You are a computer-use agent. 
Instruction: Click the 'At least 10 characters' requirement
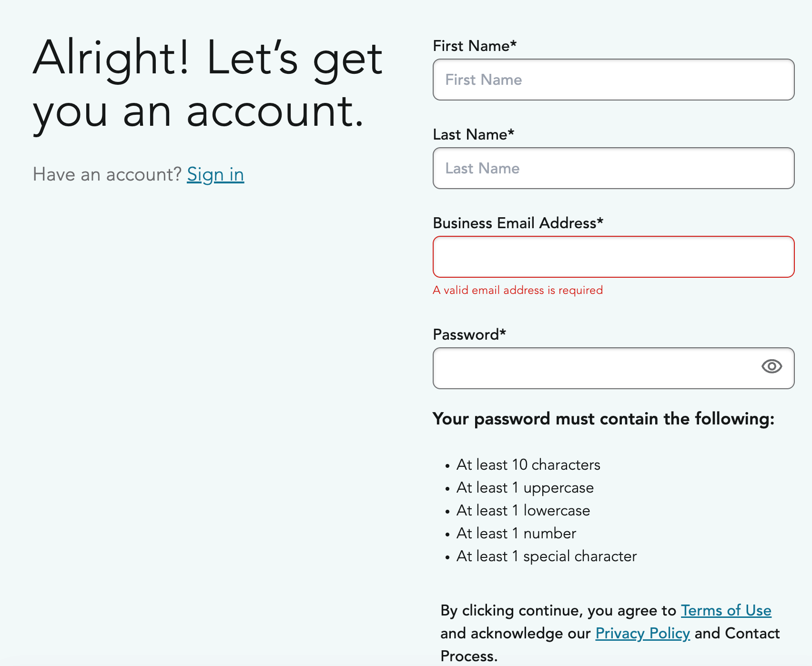528,464
